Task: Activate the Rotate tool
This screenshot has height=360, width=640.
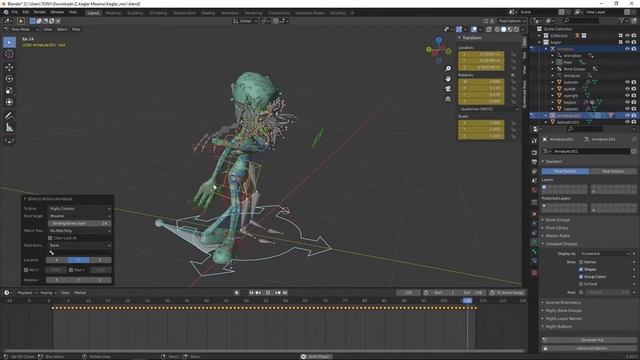Action: (x=9, y=79)
